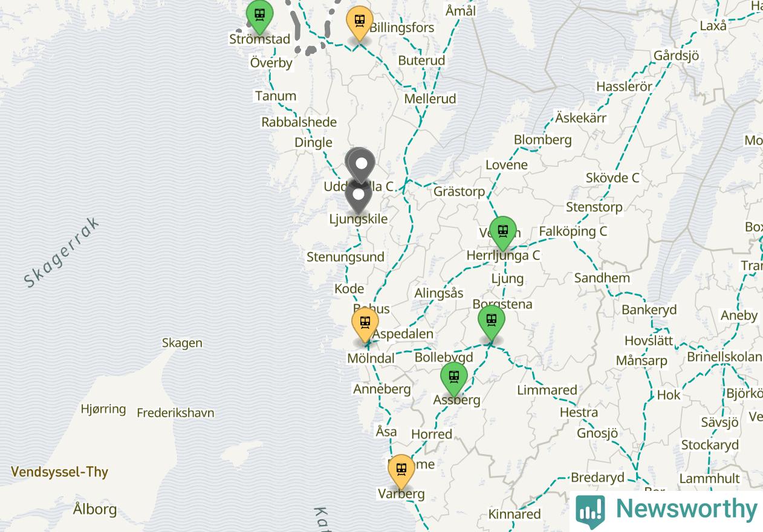Viewport: 763px width, 532px height.
Task: Click the green train marker at Herrljunga C
Action: 502,233
